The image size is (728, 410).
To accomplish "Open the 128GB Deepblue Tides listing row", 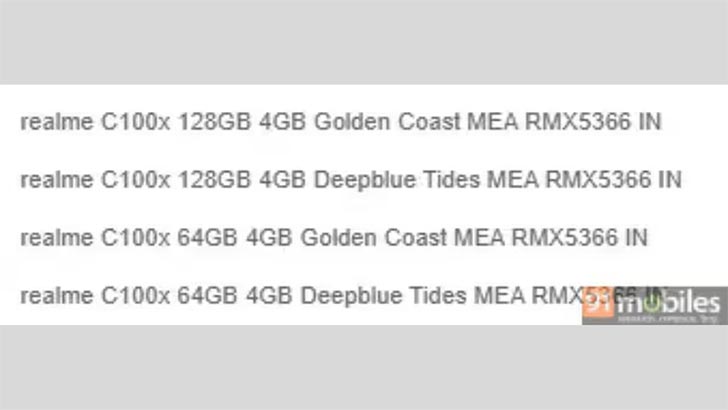I will point(350,180).
